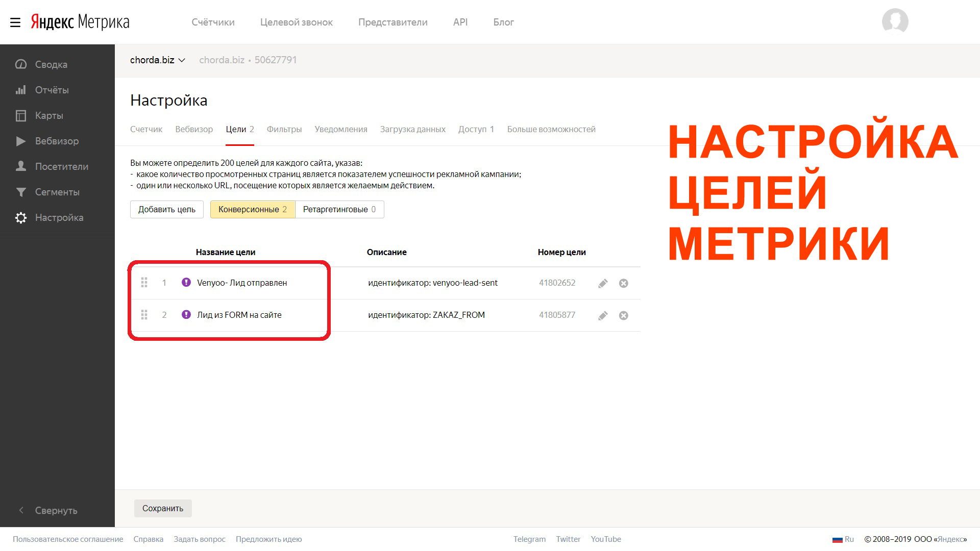980x551 pixels.
Task: Open Целевой звонок in top navigation
Action: click(x=296, y=22)
